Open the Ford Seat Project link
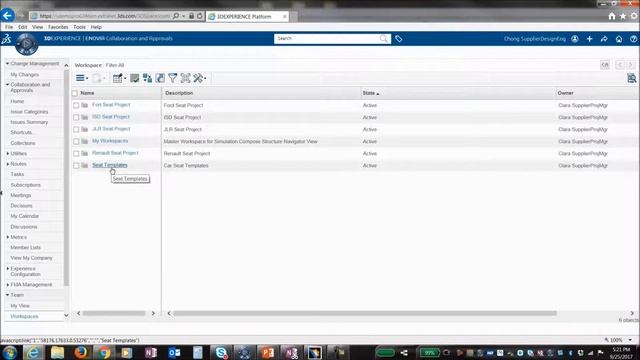Screen dimensions: 640x360 click(x=111, y=104)
